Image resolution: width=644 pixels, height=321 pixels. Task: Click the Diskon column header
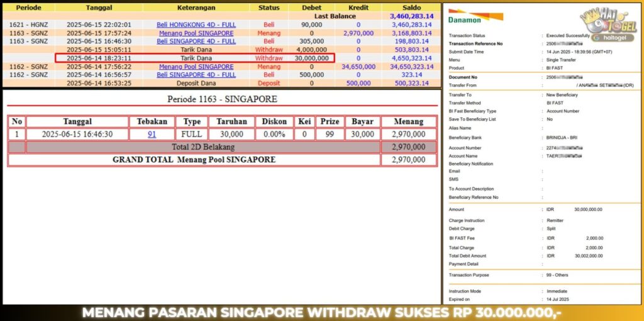point(274,121)
